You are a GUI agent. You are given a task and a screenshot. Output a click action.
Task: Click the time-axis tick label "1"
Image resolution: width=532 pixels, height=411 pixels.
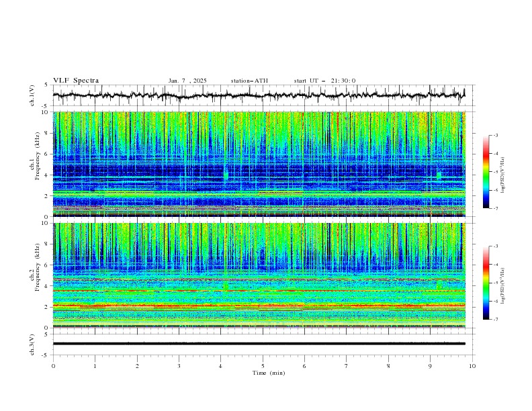click(95, 366)
